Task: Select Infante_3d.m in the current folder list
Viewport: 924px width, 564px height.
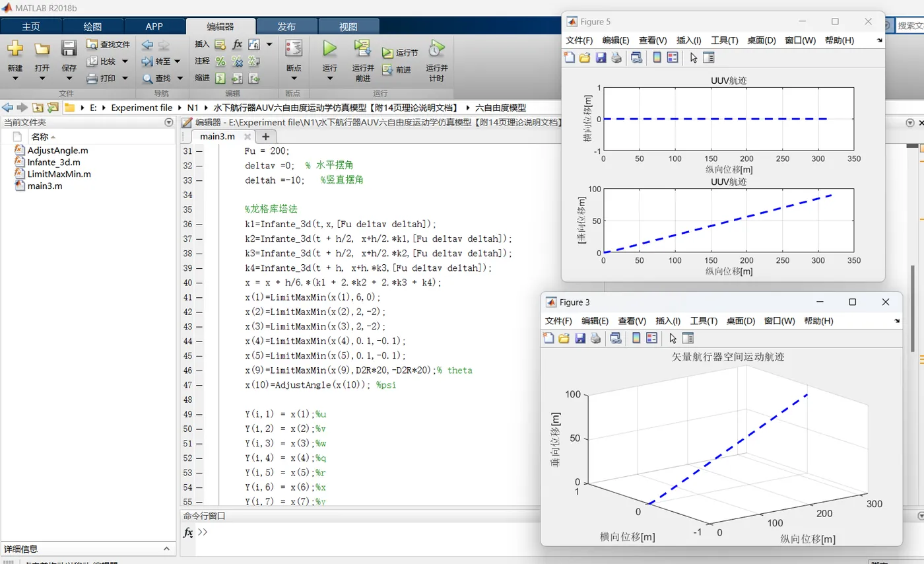Action: 53,162
